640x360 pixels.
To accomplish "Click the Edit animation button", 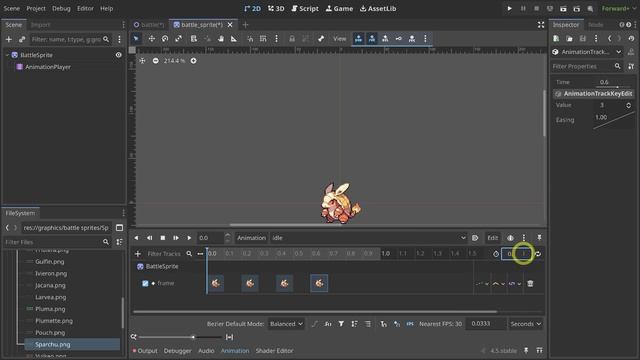I will (x=493, y=238).
